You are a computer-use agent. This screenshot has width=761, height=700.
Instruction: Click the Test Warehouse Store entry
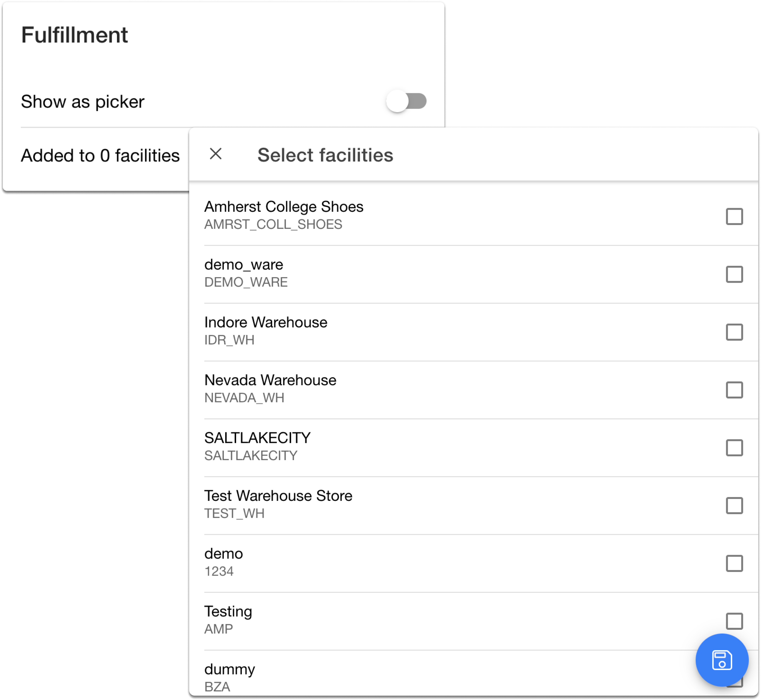278,496
